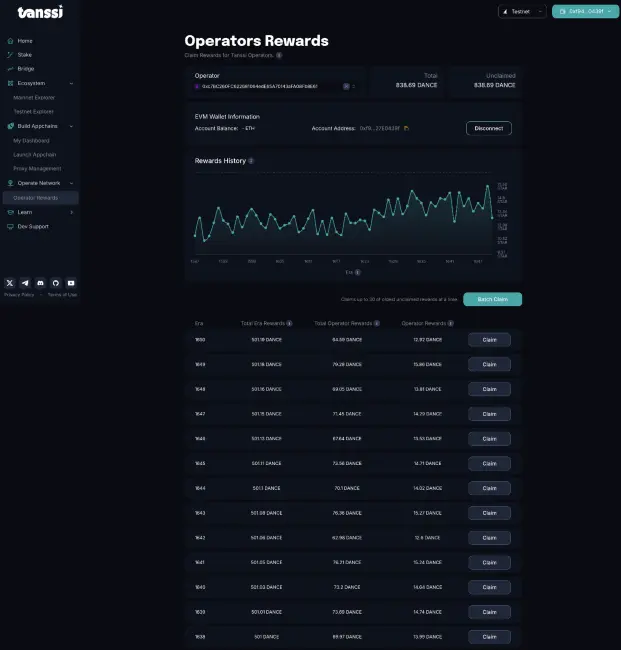Screen dimensions: 621x650
Task: Claim the 15.27 DANCE reward
Action: pyautogui.click(x=489, y=513)
